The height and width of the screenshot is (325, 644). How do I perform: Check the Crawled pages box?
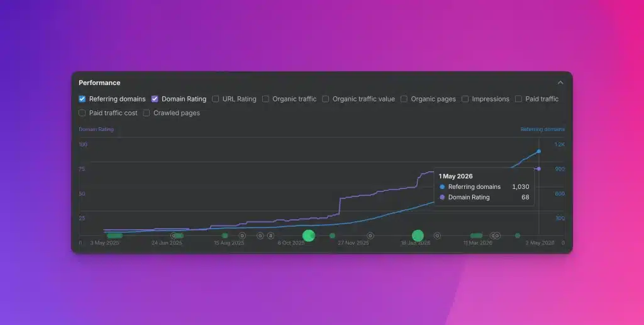coord(146,113)
